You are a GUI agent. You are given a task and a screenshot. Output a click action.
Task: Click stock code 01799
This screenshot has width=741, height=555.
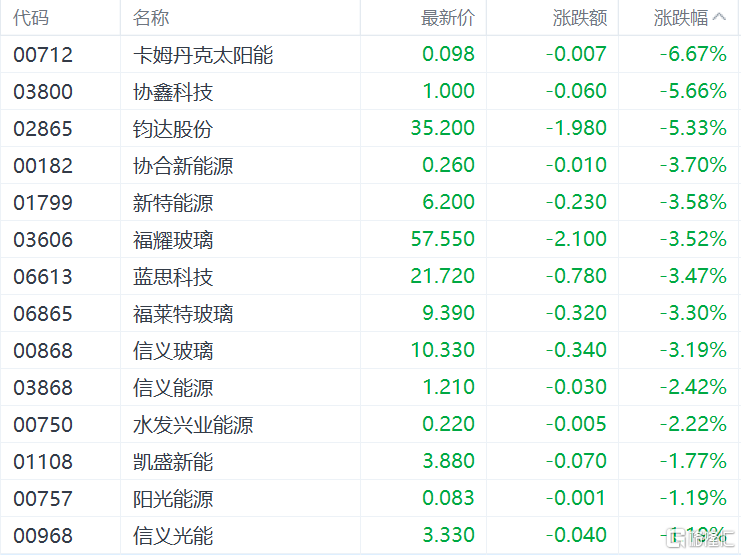tap(43, 202)
